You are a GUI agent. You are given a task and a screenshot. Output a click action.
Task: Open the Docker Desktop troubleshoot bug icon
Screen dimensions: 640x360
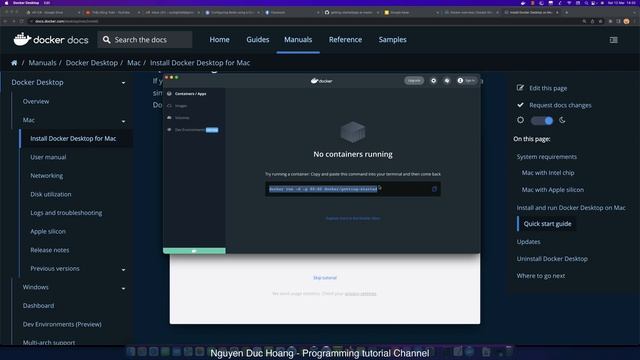(x=447, y=81)
